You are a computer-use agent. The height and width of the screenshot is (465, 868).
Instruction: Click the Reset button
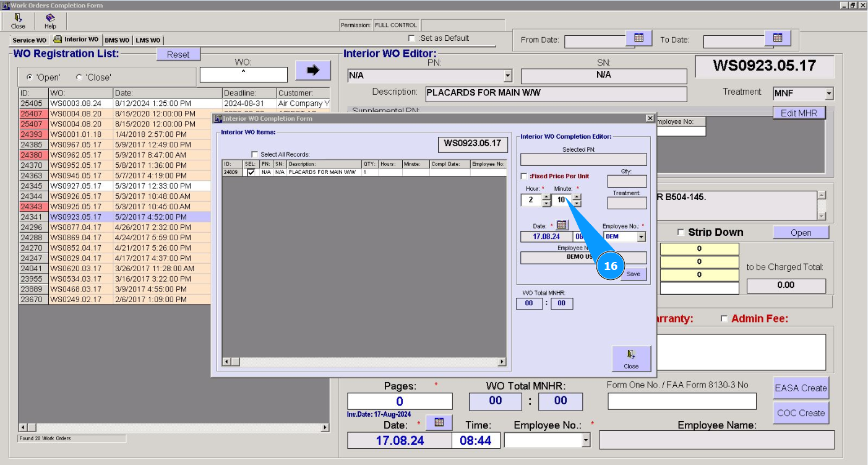coord(178,54)
